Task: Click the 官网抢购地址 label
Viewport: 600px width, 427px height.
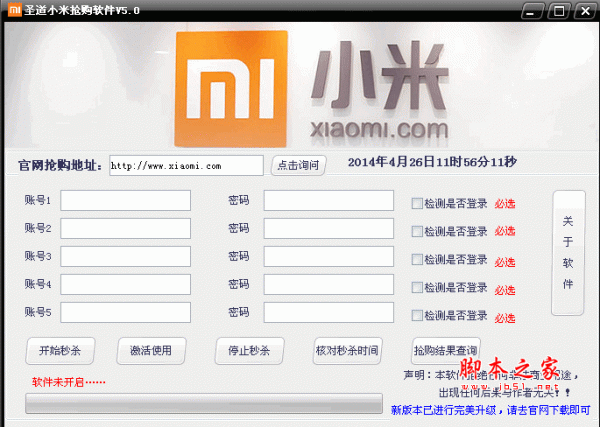Action: click(x=60, y=166)
